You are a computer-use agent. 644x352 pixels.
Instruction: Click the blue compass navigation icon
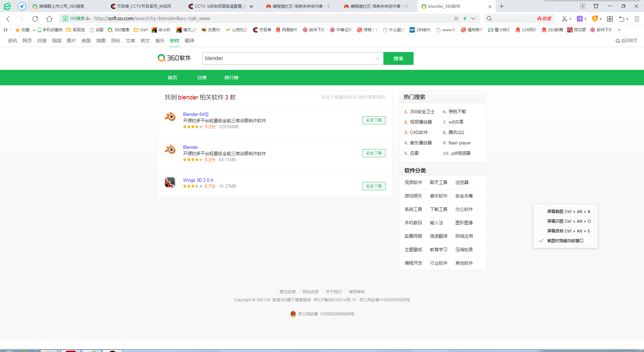[22, 6]
